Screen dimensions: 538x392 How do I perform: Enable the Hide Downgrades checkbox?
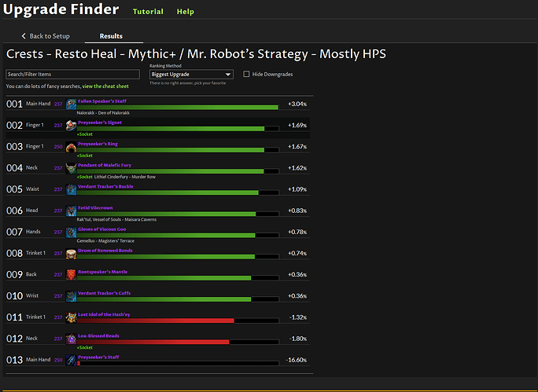(247, 75)
